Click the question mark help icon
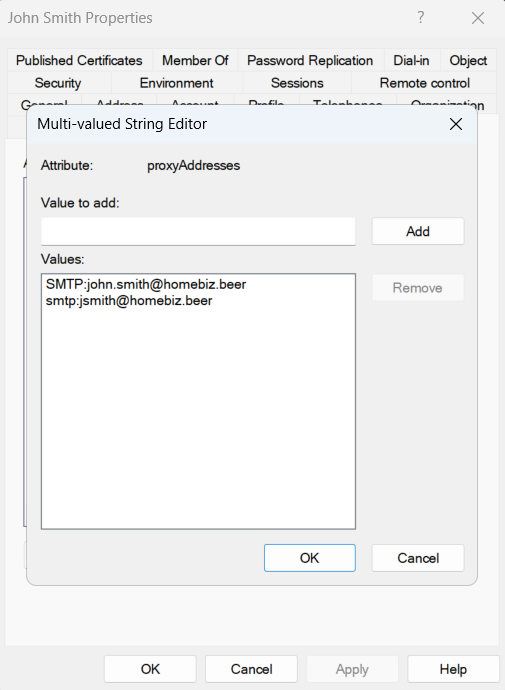 421,18
